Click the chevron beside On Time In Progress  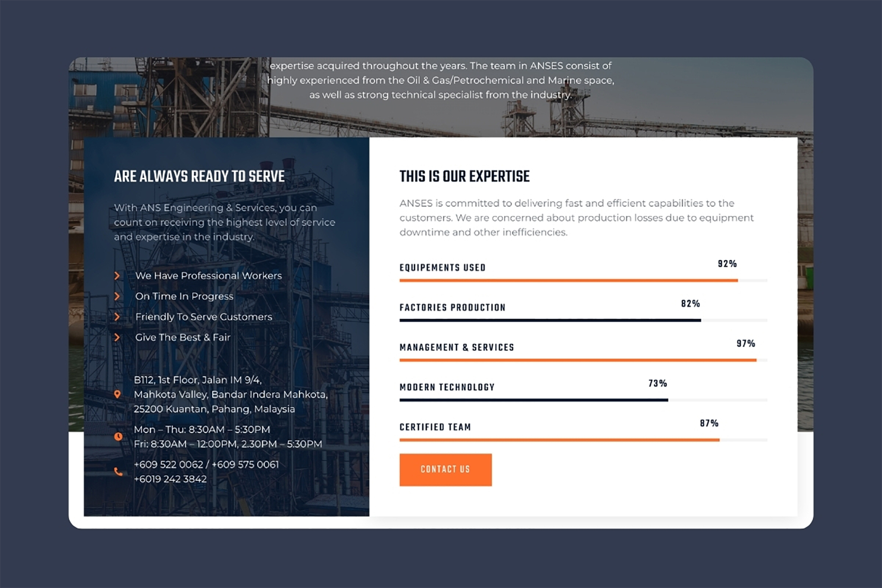pos(118,296)
